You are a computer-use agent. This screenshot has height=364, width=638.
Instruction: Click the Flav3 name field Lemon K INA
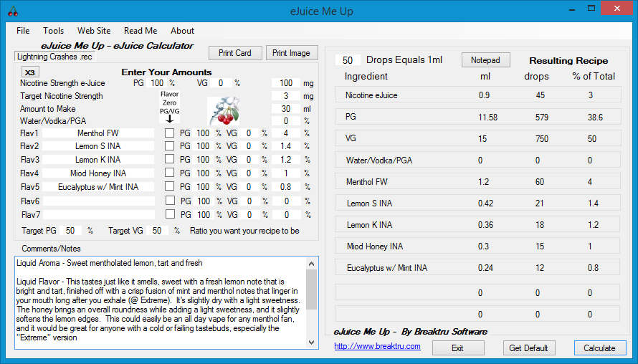(98, 159)
